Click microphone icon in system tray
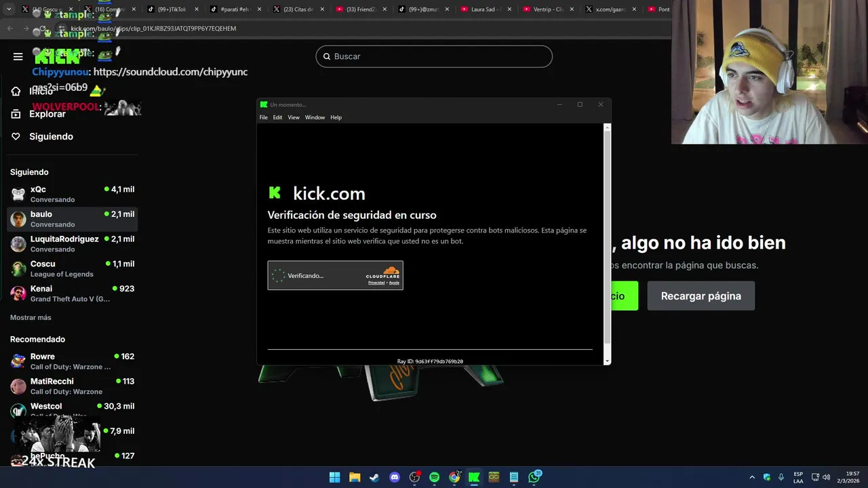The image size is (868, 488). click(781, 477)
